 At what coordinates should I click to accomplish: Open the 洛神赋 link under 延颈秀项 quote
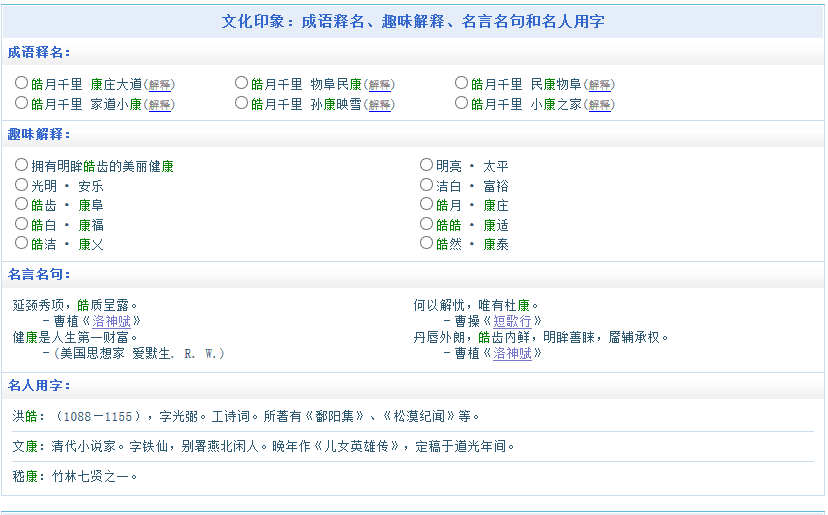point(111,321)
